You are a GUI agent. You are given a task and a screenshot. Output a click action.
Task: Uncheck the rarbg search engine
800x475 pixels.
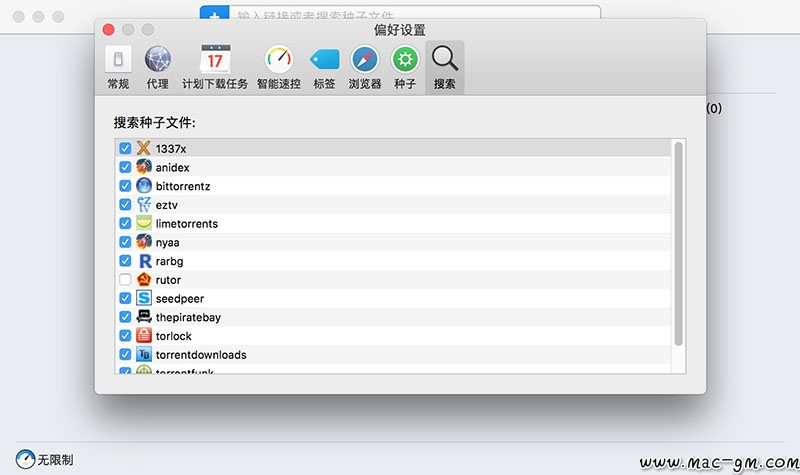coord(125,261)
